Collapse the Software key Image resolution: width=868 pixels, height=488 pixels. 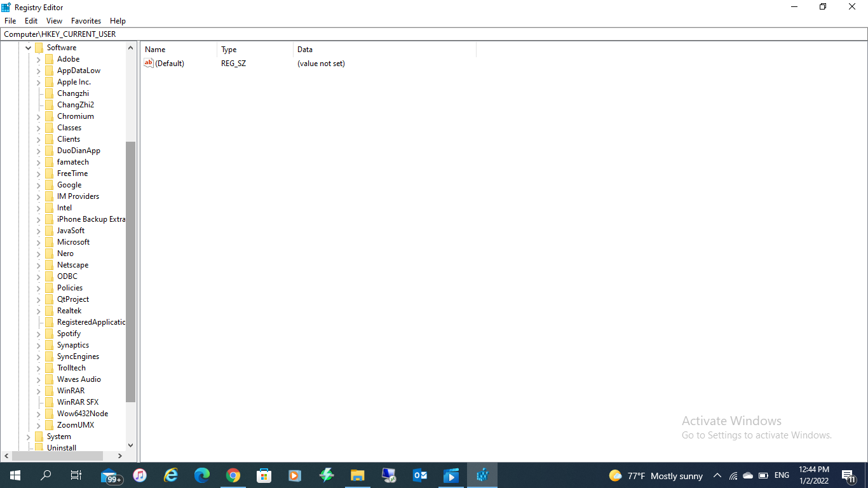(29, 48)
